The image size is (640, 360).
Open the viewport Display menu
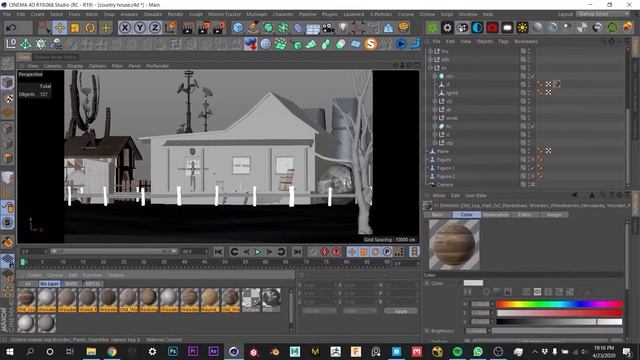click(75, 66)
